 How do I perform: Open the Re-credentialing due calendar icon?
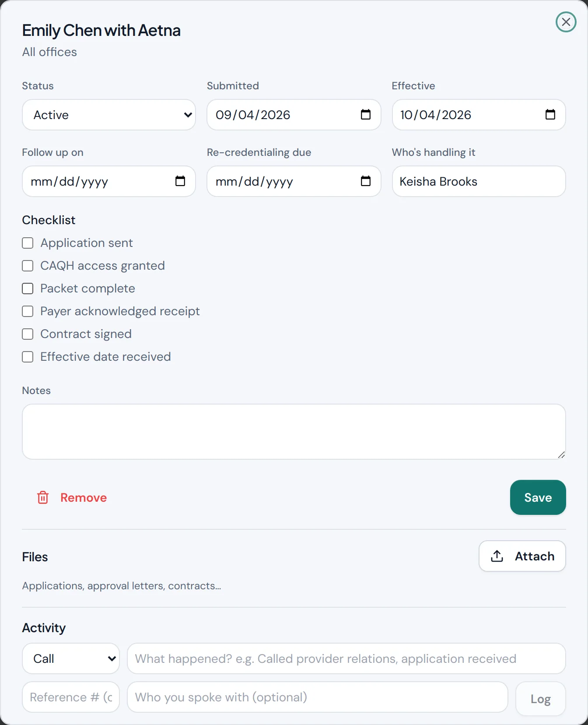coord(365,181)
